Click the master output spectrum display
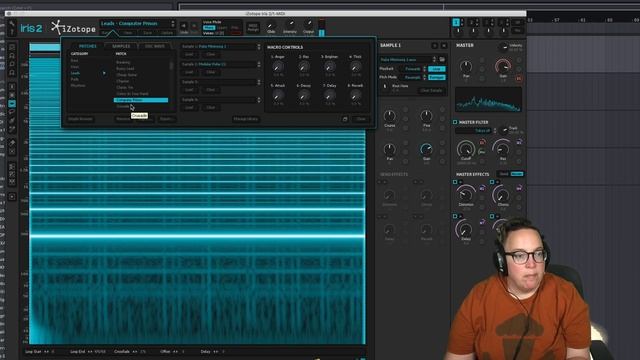 tap(489, 99)
